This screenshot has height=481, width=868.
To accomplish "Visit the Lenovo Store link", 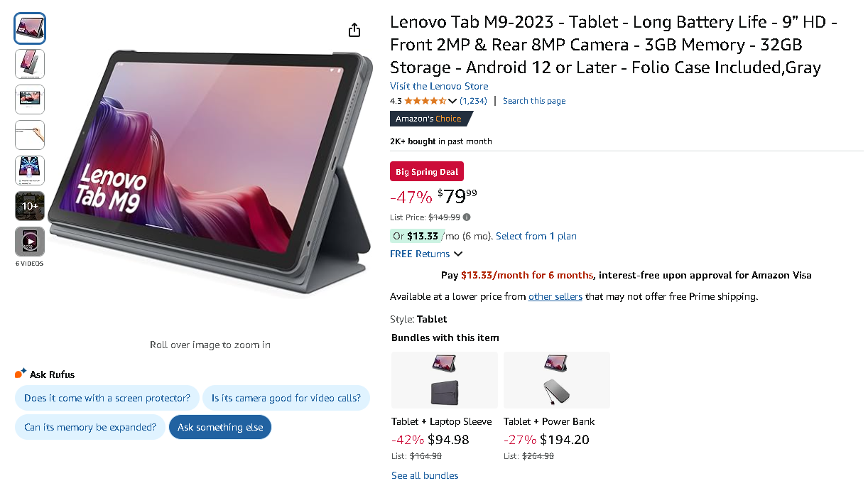I will (x=439, y=87).
